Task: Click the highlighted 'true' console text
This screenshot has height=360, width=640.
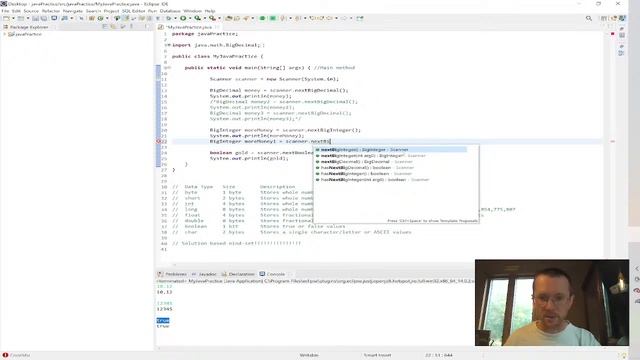Action: (x=163, y=320)
